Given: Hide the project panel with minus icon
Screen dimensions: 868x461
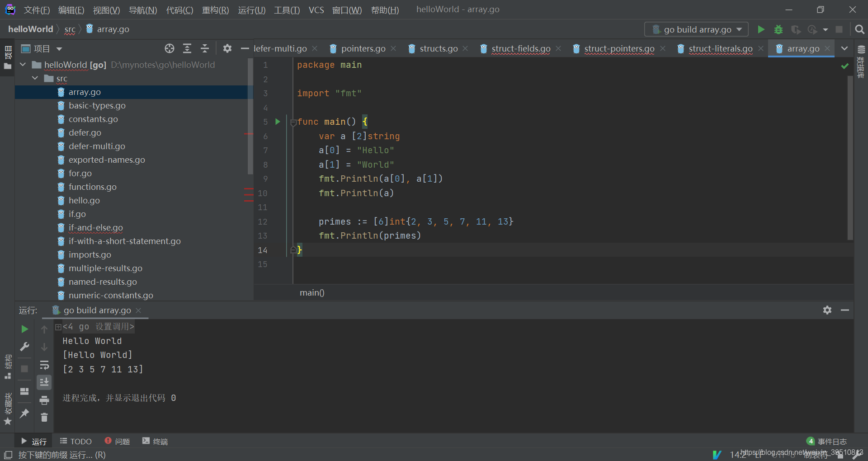Looking at the screenshot, I should tap(245, 48).
